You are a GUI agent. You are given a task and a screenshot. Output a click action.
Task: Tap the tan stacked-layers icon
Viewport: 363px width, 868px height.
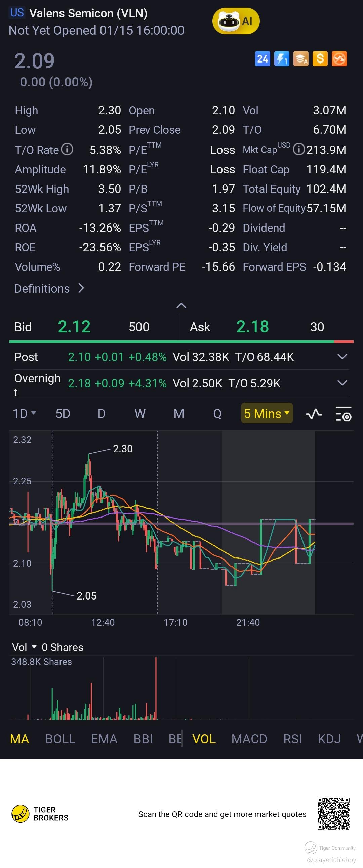(x=301, y=58)
